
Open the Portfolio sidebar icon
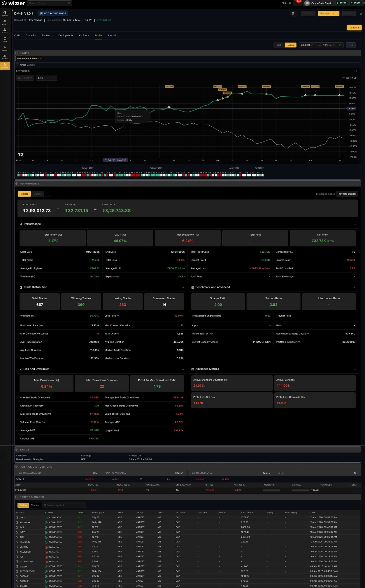click(5, 13)
